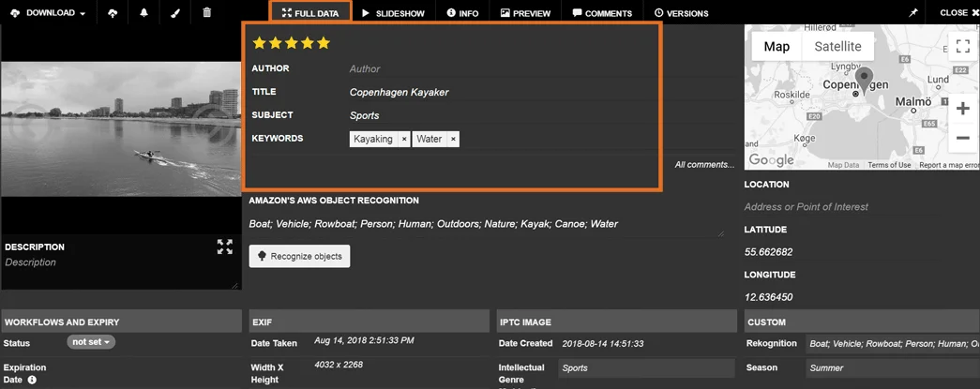Click the Date Created value
The height and width of the screenshot is (389, 980).
tap(603, 343)
